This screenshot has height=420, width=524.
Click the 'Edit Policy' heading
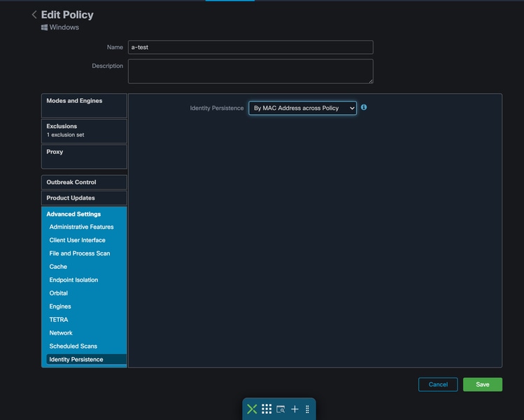67,15
